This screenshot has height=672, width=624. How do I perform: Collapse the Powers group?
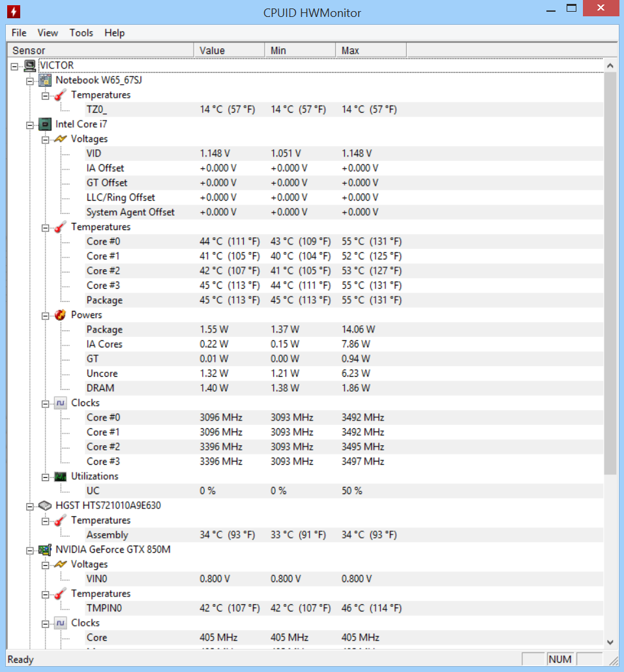[45, 316]
